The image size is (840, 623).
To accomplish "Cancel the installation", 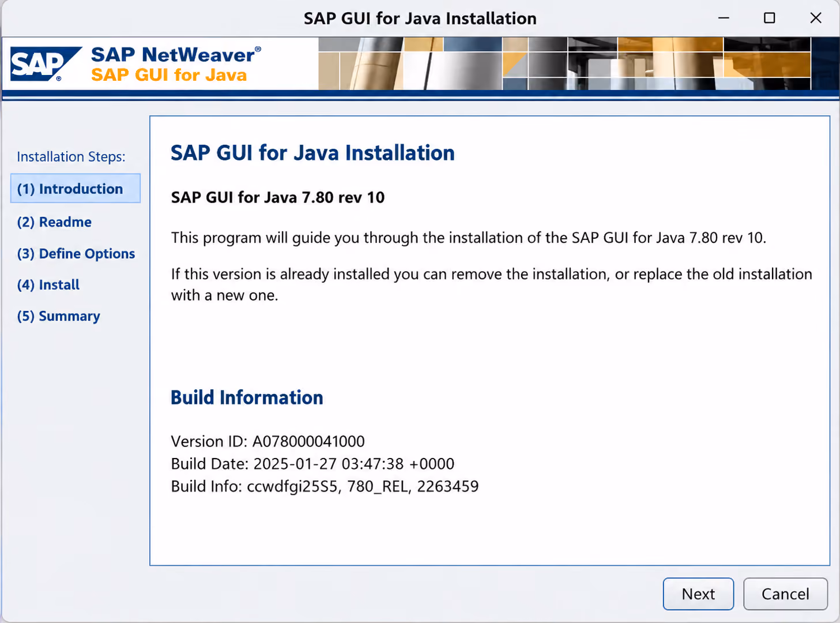I will tap(785, 594).
